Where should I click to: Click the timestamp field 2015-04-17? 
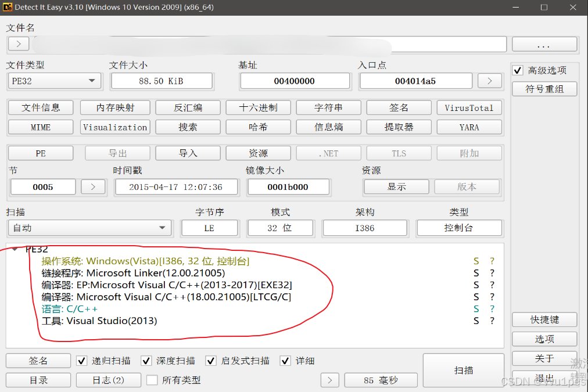(176, 186)
